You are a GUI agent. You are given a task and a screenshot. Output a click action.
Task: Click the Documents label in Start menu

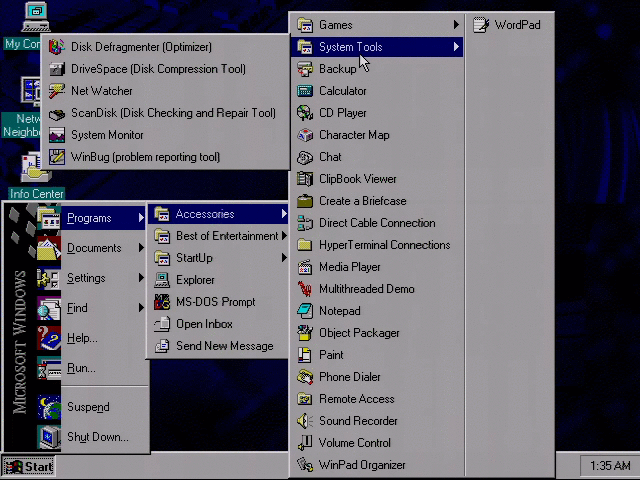click(94, 248)
